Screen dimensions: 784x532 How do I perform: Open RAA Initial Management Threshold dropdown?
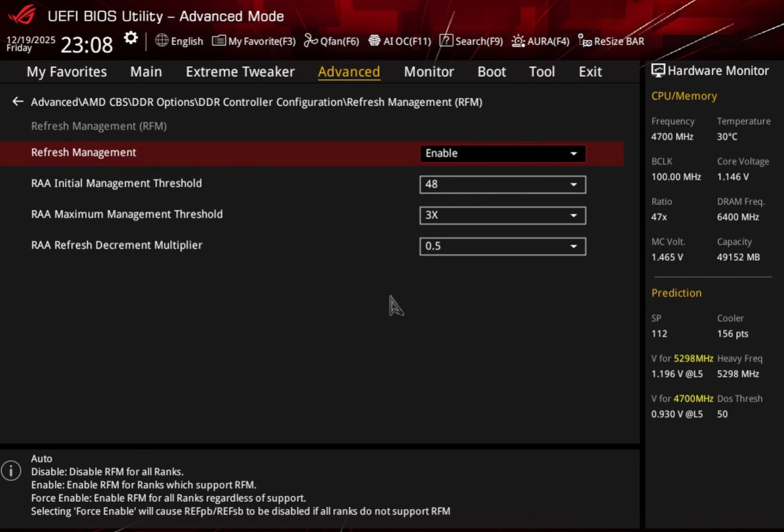(503, 185)
